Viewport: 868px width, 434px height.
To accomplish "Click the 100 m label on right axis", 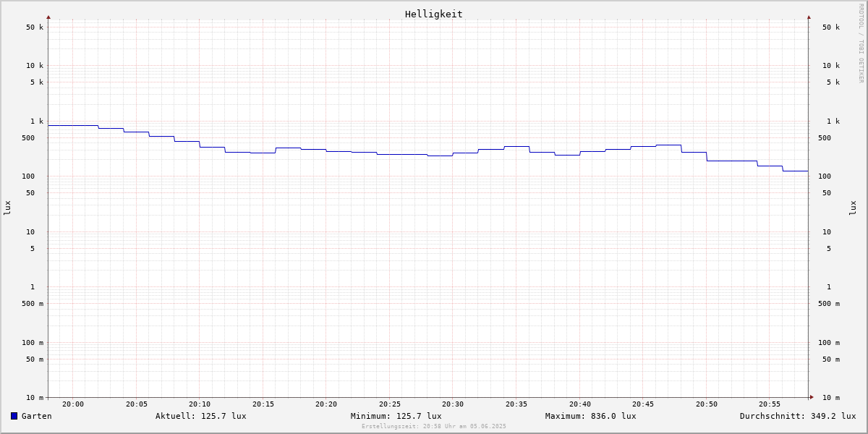I will click(x=829, y=343).
